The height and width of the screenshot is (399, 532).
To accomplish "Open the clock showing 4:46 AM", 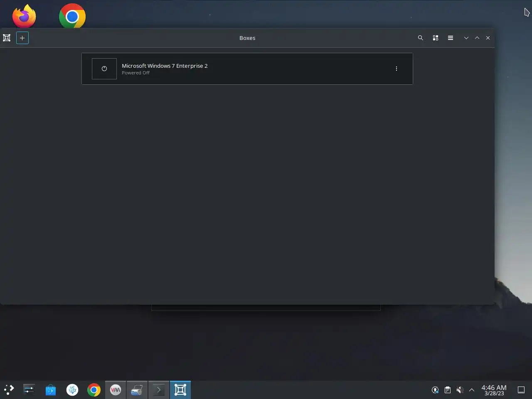I will click(494, 390).
